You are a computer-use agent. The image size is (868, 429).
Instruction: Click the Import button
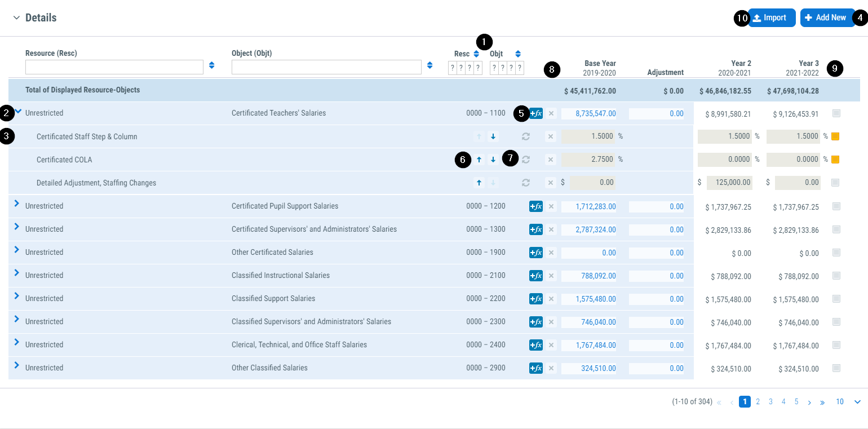[772, 18]
